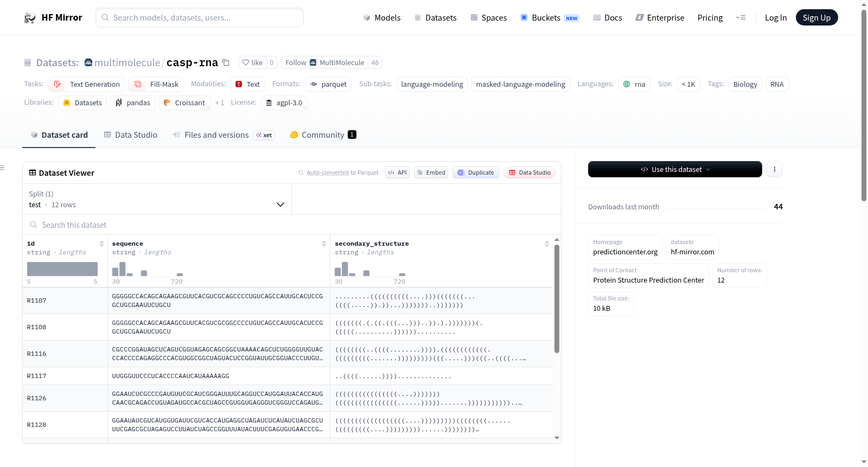Viewport: 868px width, 467px height.
Task: Switch to the Data Studio tab
Action: pyautogui.click(x=130, y=135)
